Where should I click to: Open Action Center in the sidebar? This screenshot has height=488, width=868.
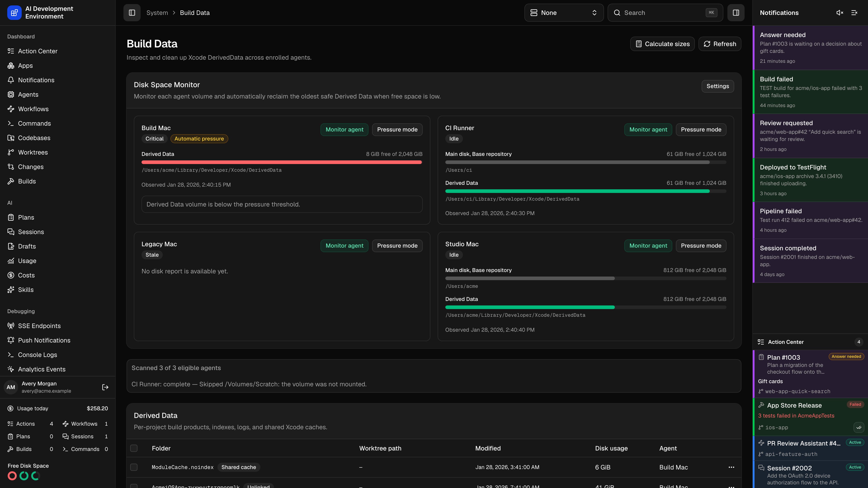58,51
